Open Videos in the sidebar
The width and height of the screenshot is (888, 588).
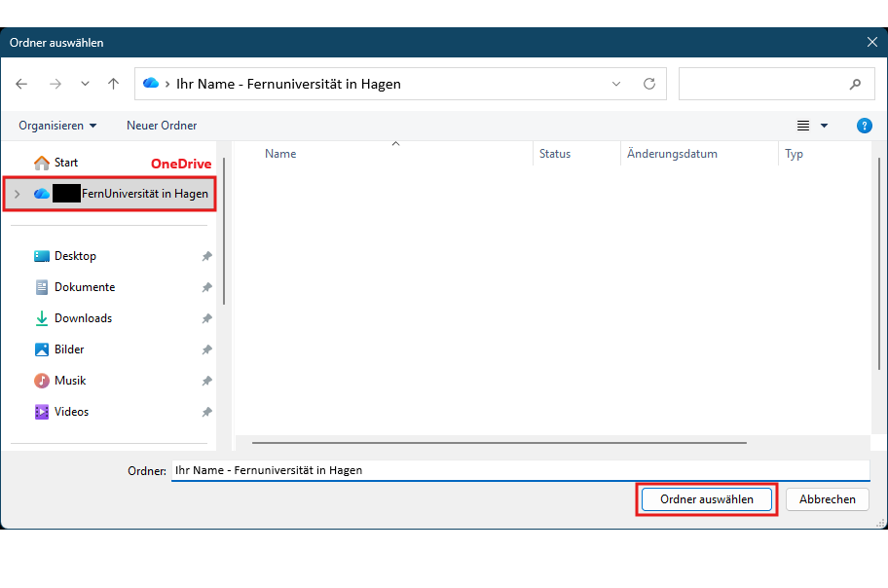pos(61,412)
